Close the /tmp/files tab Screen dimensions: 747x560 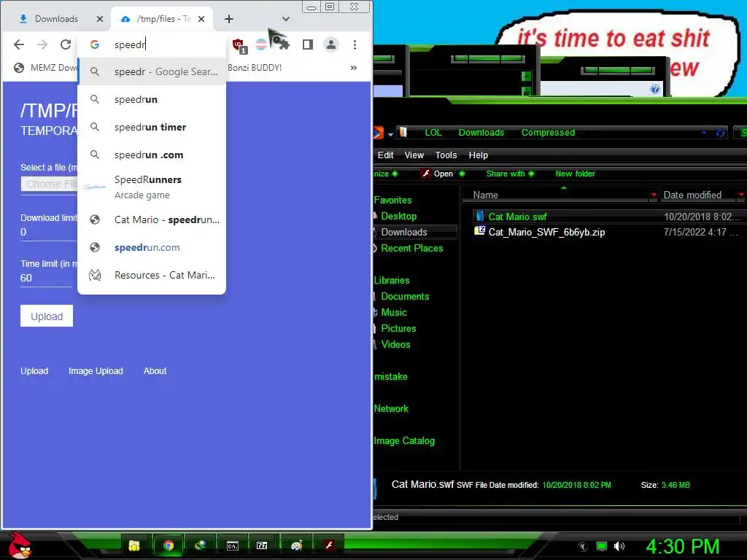(x=201, y=19)
